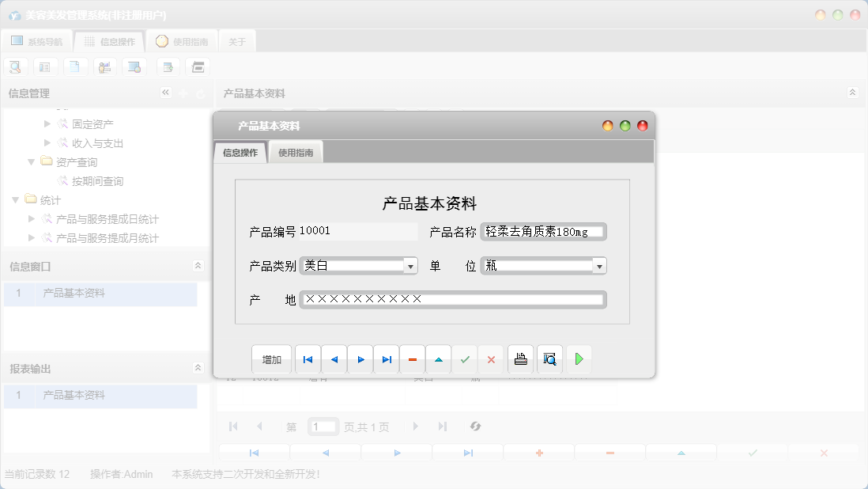
Task: Go to the last record in the dialog
Action: [386, 358]
